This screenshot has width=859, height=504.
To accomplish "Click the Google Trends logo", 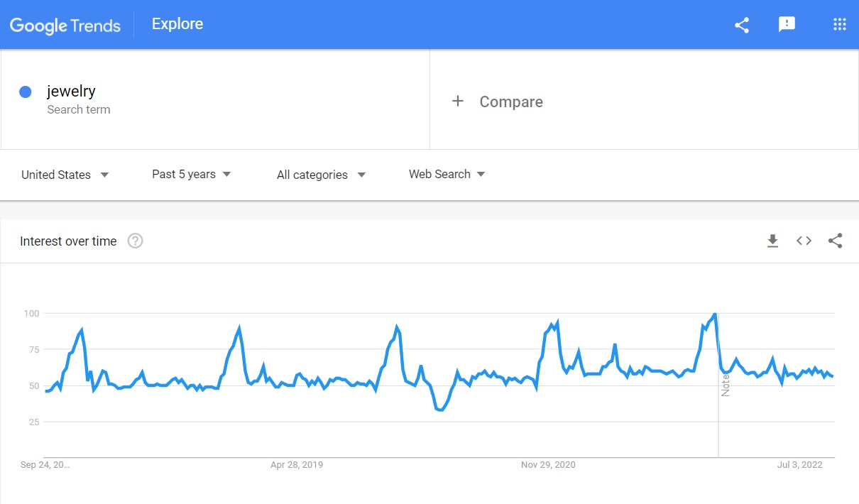I will coord(65,26).
